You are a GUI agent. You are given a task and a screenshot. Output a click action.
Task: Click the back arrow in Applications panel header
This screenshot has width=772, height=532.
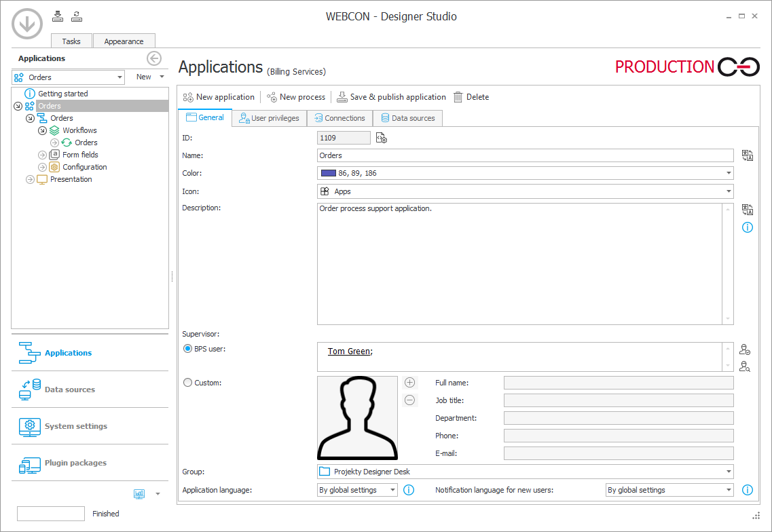click(154, 58)
